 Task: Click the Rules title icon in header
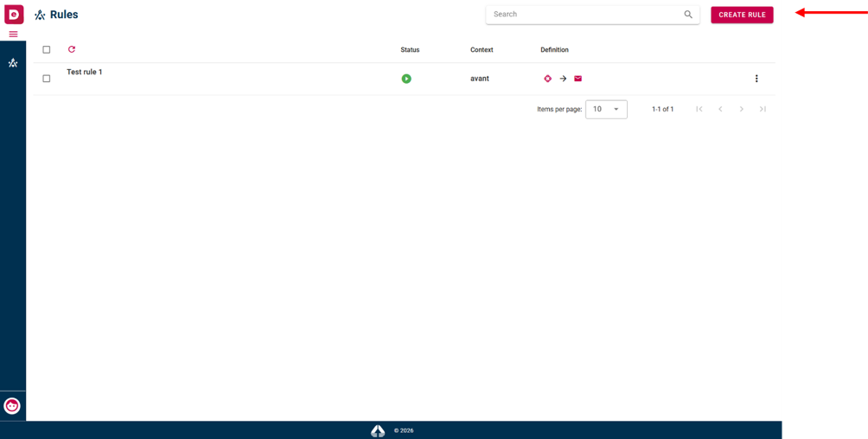coord(39,15)
